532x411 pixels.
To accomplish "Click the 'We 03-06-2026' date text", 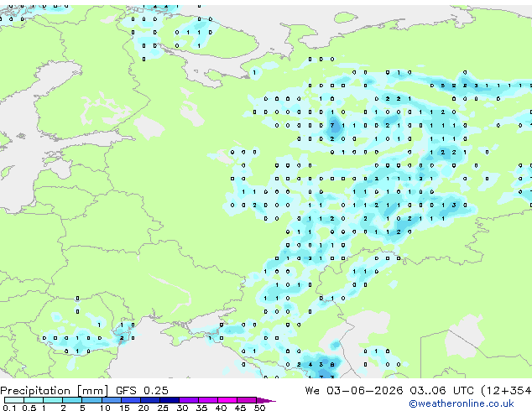I will pyautogui.click(x=354, y=391).
